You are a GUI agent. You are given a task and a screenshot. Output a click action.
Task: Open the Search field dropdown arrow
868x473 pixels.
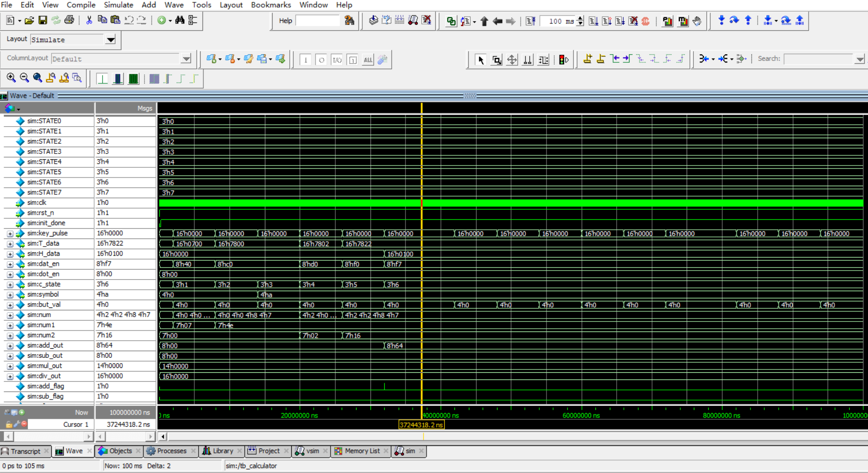click(x=859, y=59)
